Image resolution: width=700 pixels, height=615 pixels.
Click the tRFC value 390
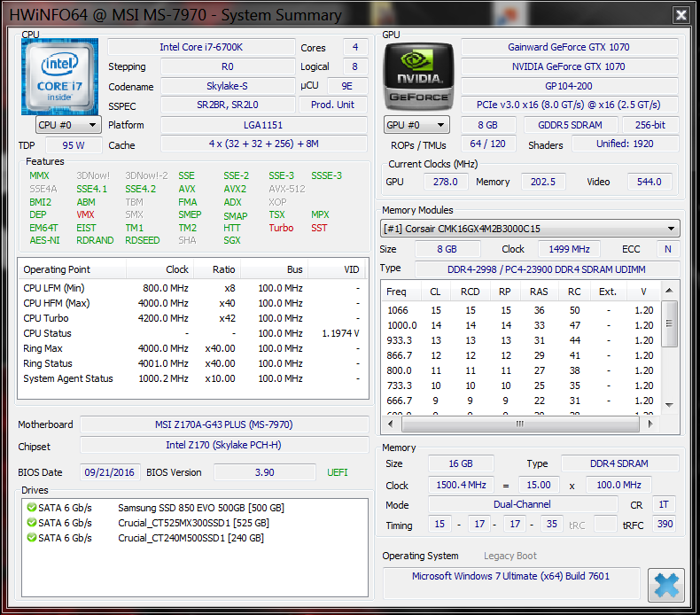[665, 524]
